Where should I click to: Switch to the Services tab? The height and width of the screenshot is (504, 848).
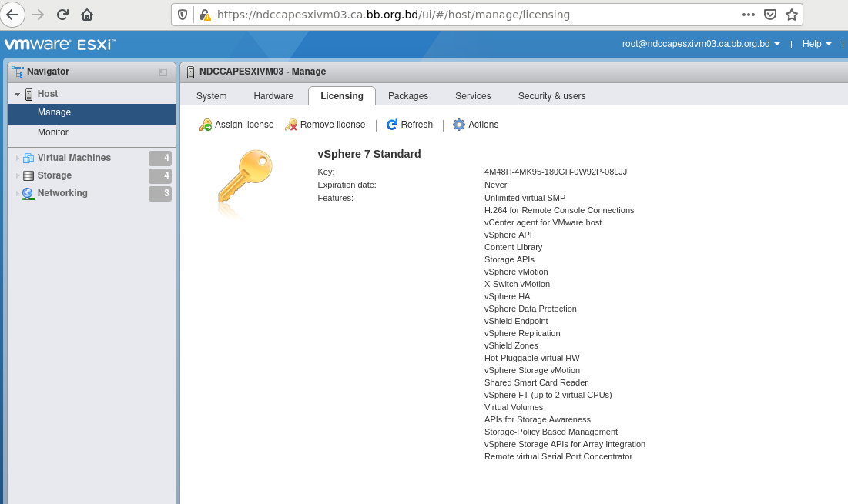473,95
